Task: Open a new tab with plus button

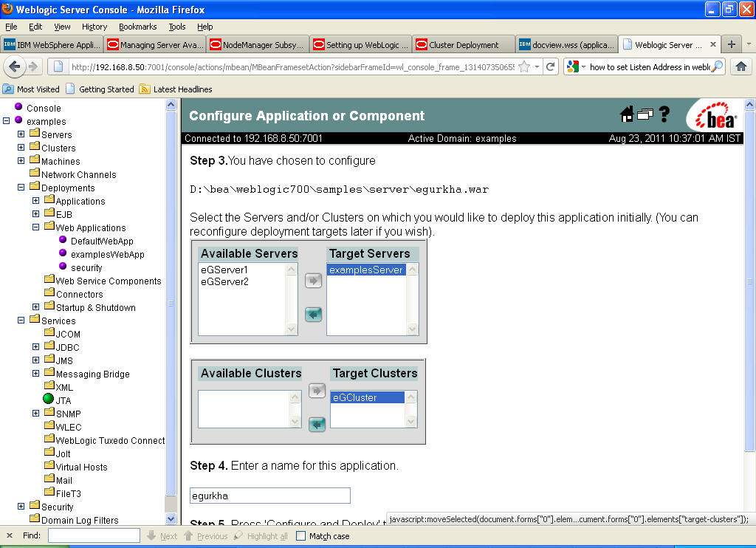Action: click(x=732, y=44)
